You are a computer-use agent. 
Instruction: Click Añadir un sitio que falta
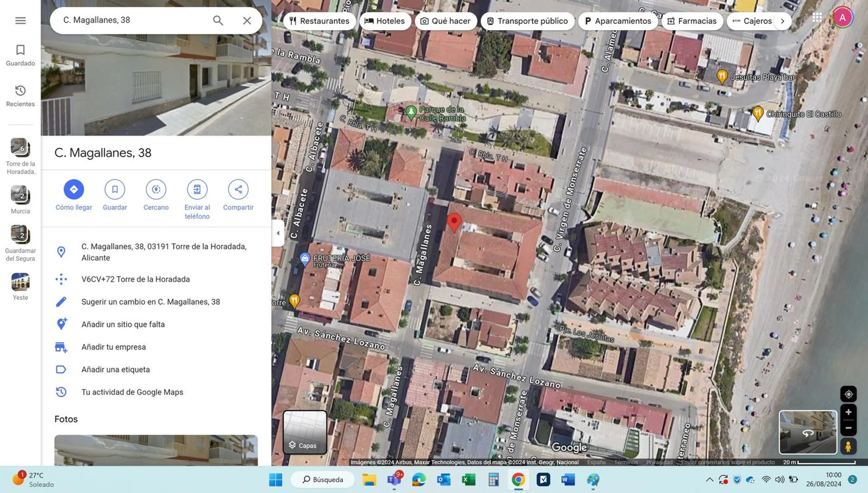(123, 324)
